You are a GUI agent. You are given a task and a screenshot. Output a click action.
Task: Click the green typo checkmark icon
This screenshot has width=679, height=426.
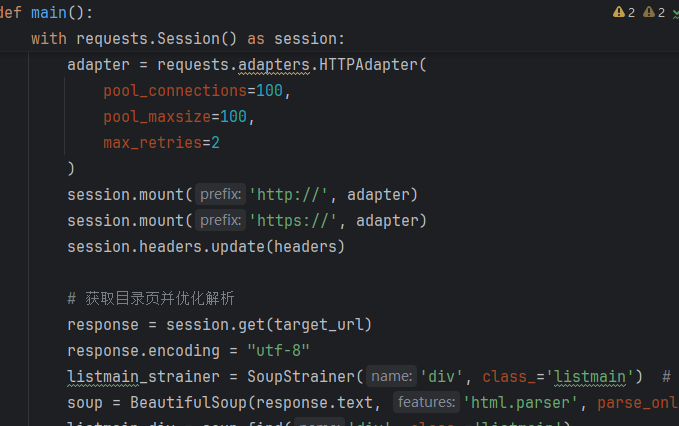676,13
